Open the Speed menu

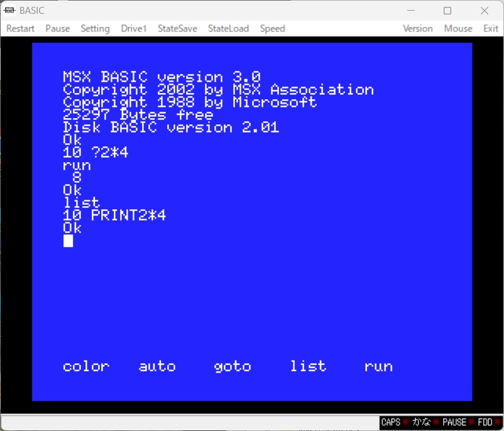[272, 29]
